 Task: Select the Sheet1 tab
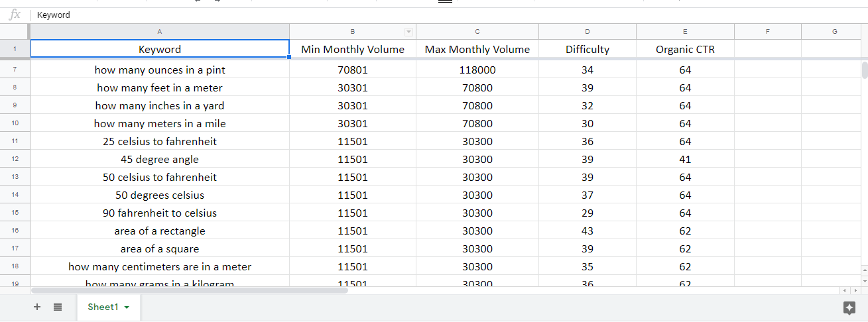(x=103, y=307)
